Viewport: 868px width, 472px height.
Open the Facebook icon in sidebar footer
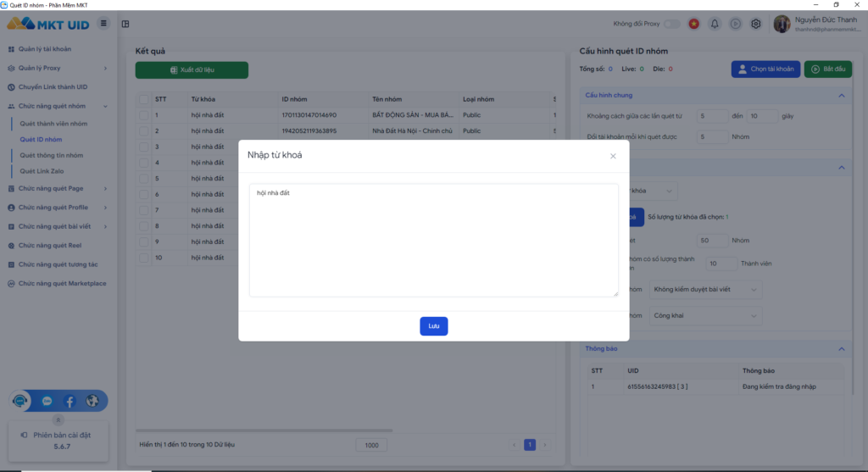click(70, 401)
